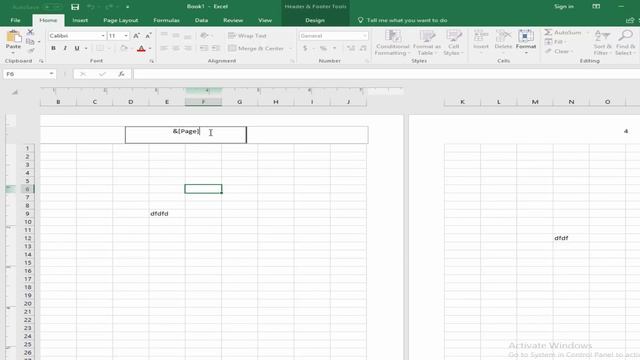
Task: Click the Fill down icon
Action: [548, 42]
